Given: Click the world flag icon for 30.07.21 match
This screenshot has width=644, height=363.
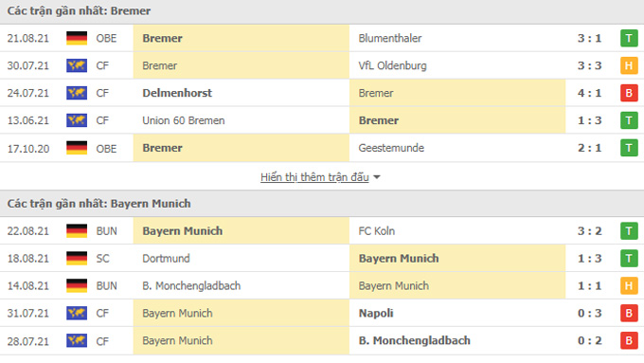Looking at the screenshot, I should click(77, 65).
